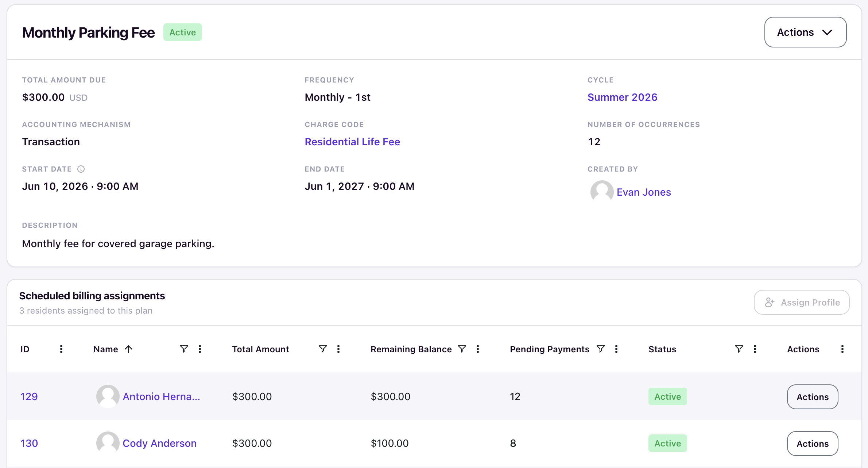Open Remaining Balance column options menu
Viewport: 868px width, 468px height.
[478, 349]
